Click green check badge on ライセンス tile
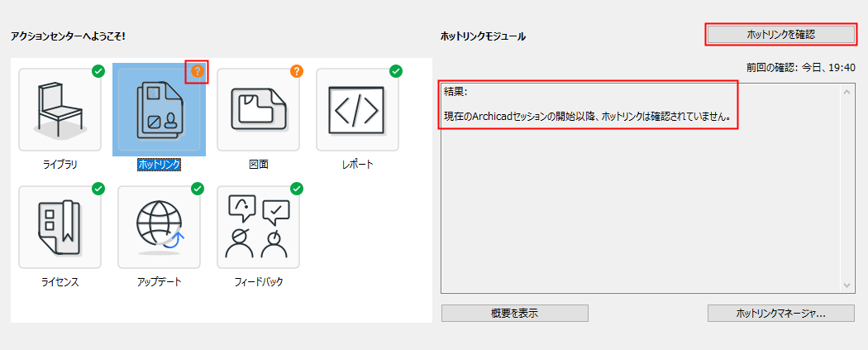 [x=98, y=189]
